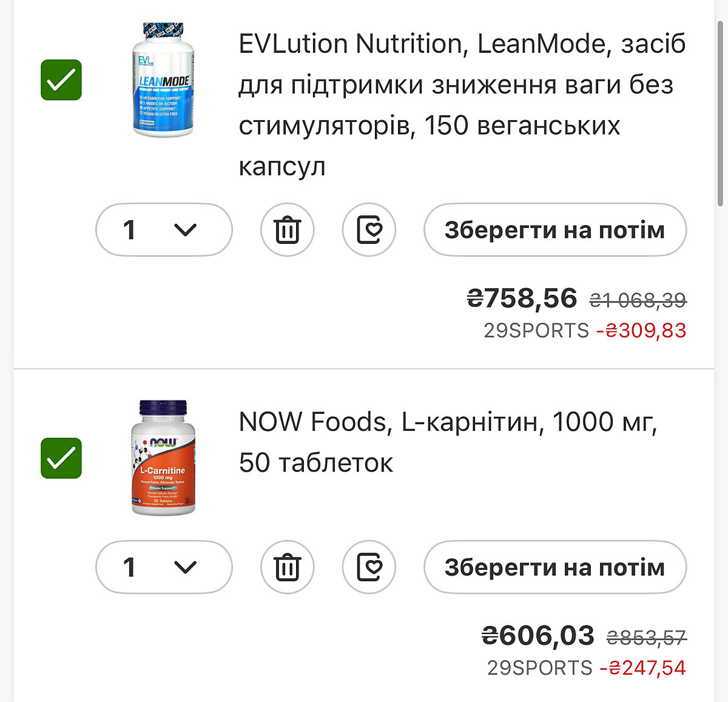Uncheck the EVLution LeanMode item checkbox
The image size is (728, 702).
click(61, 80)
